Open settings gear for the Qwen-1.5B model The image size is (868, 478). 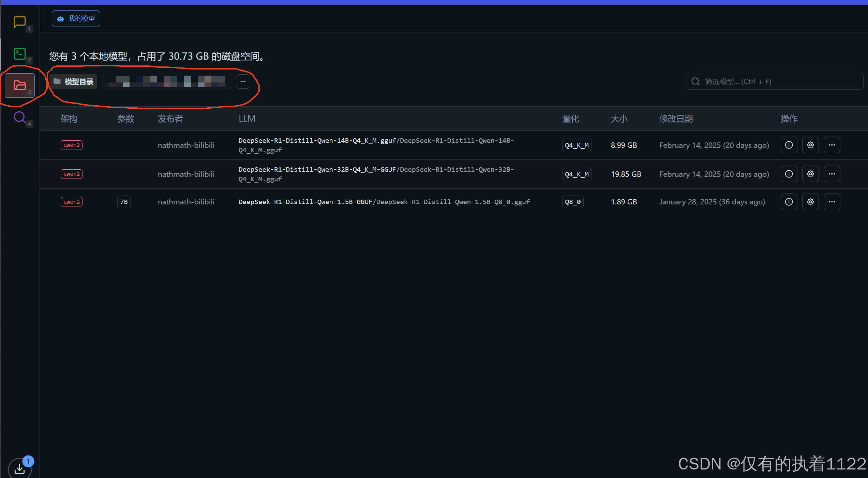[810, 202]
